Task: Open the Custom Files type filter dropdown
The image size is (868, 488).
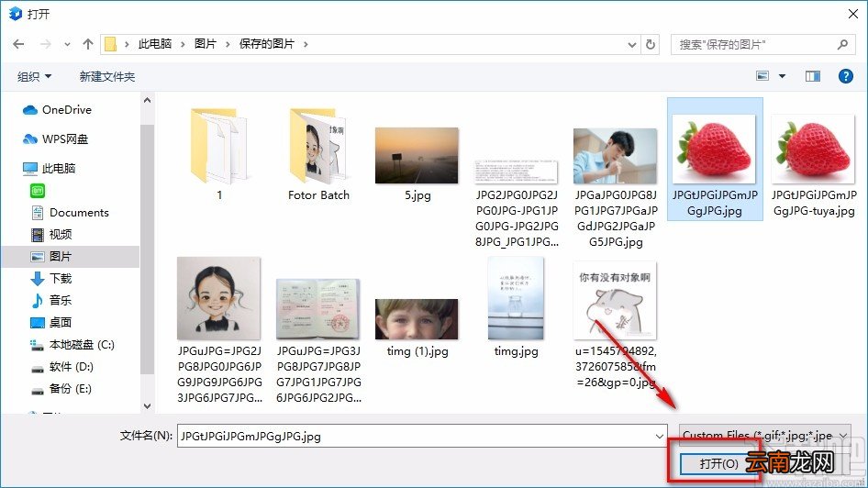Action: coord(764,436)
